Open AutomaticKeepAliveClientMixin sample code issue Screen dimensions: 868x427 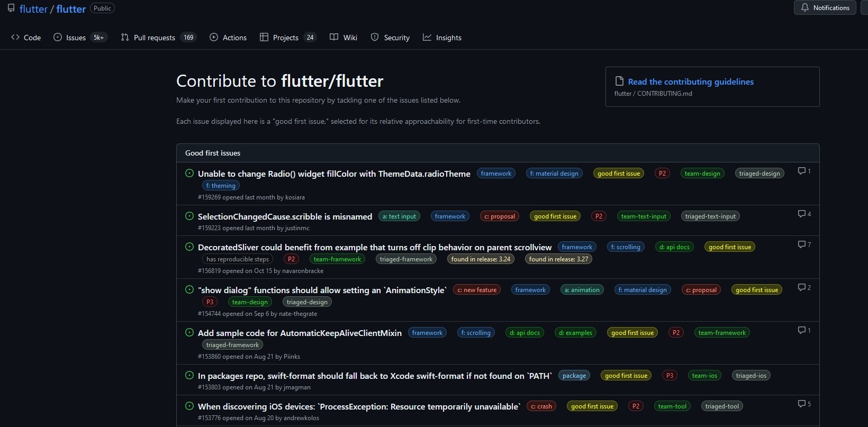click(x=300, y=333)
